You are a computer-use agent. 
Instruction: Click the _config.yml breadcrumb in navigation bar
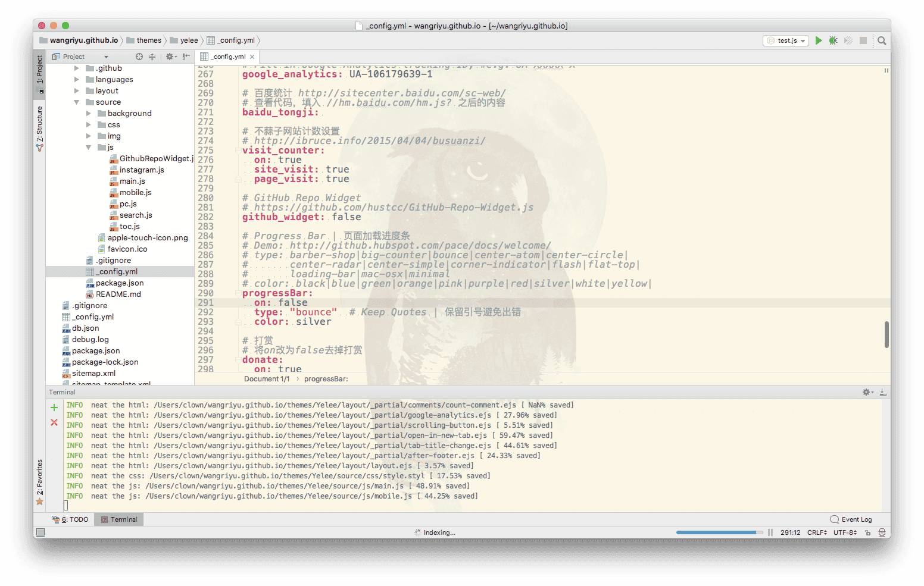click(x=231, y=40)
